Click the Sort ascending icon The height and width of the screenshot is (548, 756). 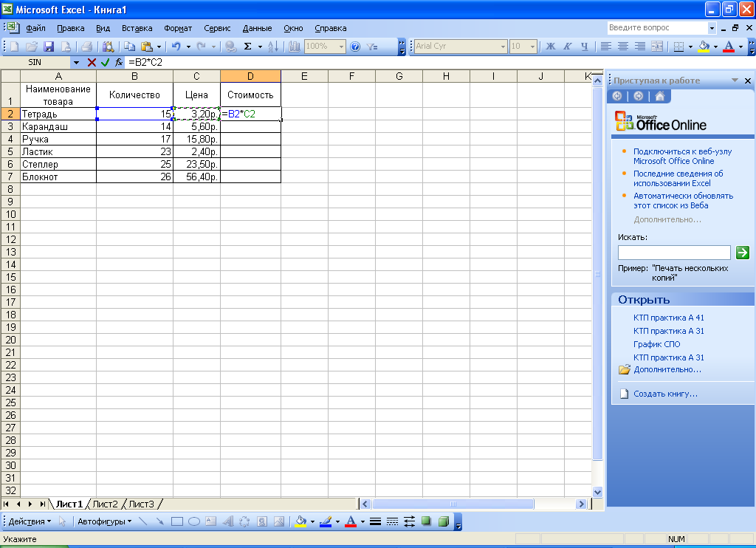click(273, 47)
